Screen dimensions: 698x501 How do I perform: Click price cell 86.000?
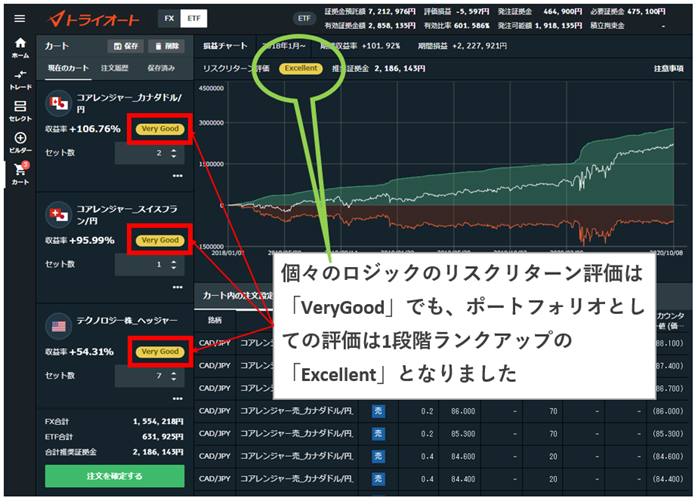tap(463, 411)
